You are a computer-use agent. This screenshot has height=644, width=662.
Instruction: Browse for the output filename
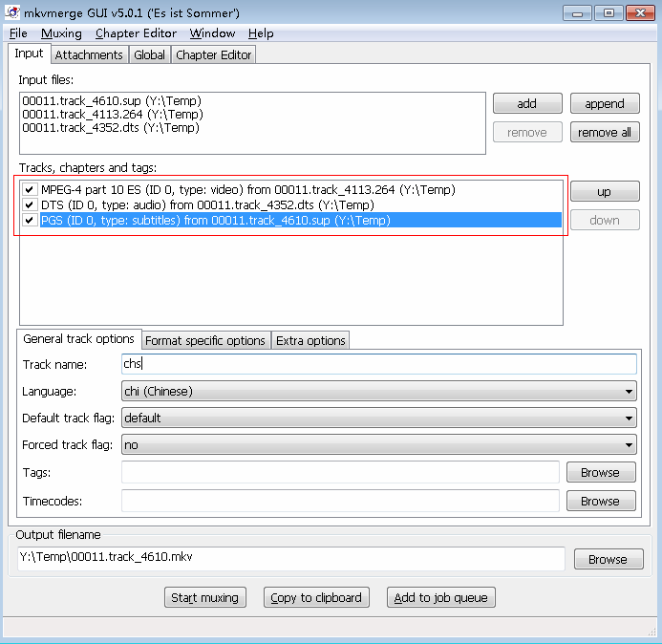point(609,559)
